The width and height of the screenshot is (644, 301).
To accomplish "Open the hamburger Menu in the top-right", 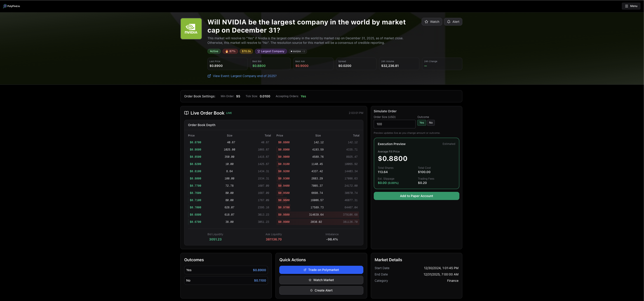I will pyautogui.click(x=631, y=6).
